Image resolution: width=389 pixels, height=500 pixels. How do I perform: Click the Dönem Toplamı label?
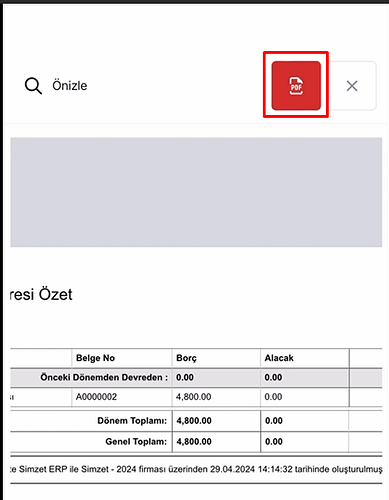[x=132, y=421]
